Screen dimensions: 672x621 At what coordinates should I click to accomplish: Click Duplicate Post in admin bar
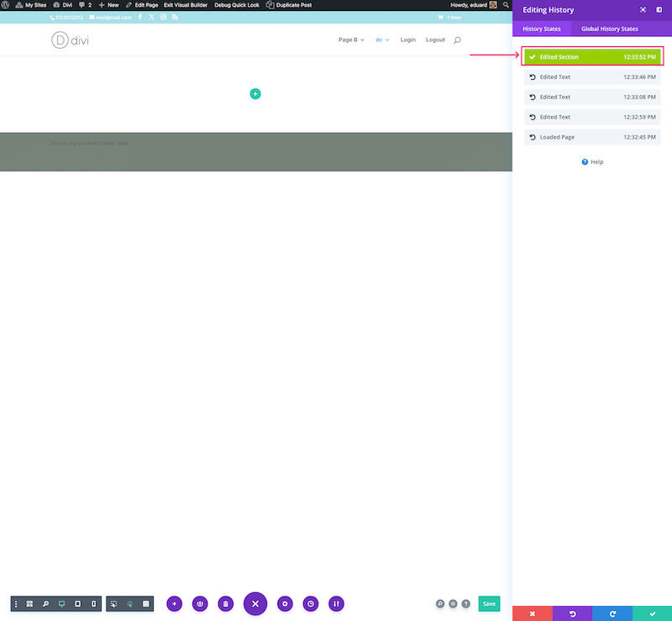pyautogui.click(x=289, y=5)
